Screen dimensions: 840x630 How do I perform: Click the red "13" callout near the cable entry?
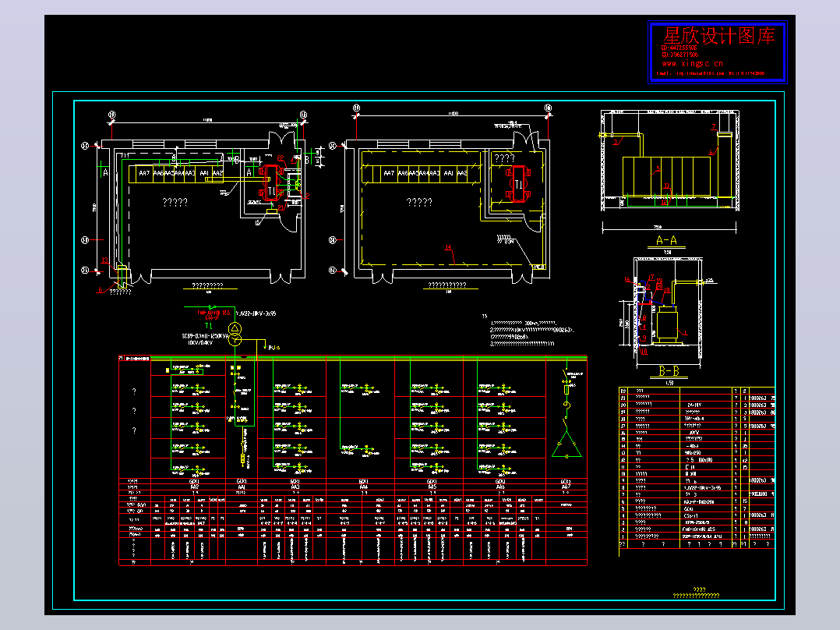coord(105,260)
